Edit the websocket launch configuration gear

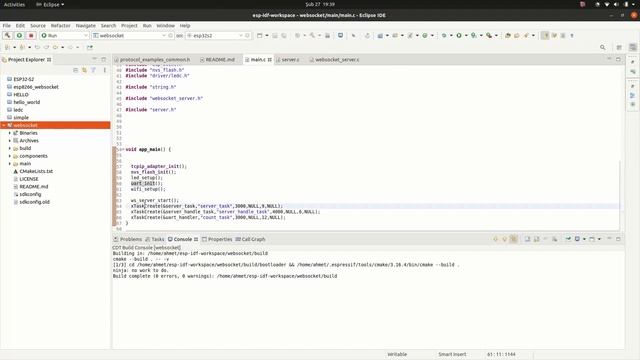171,36
